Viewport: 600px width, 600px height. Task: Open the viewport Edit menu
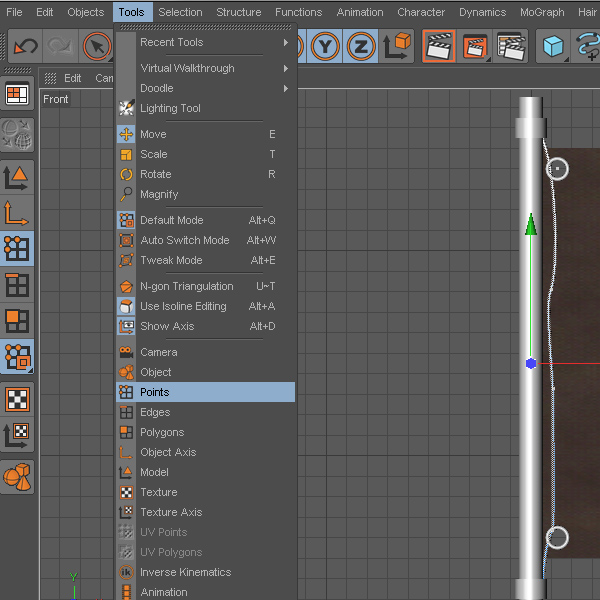[72, 78]
